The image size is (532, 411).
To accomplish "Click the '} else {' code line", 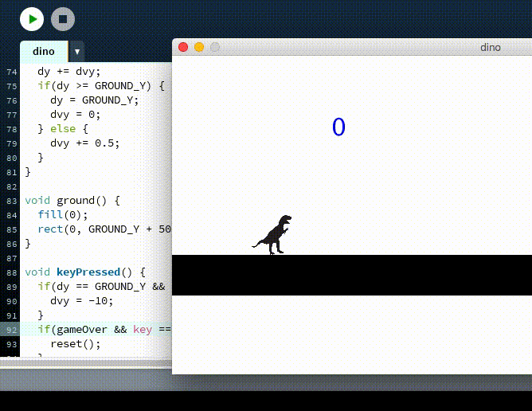I will (63, 129).
